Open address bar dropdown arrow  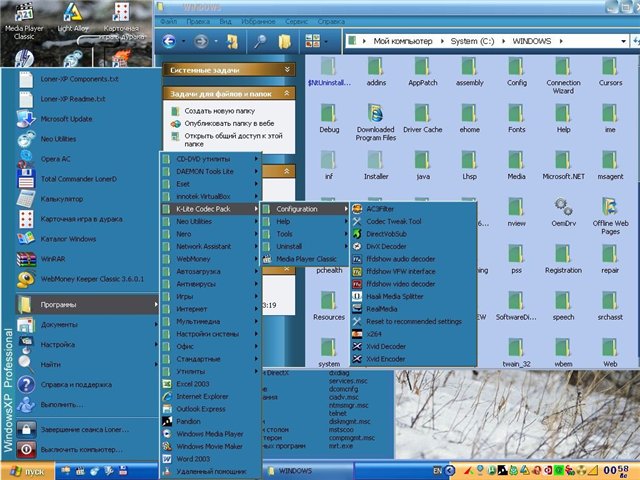coord(623,41)
